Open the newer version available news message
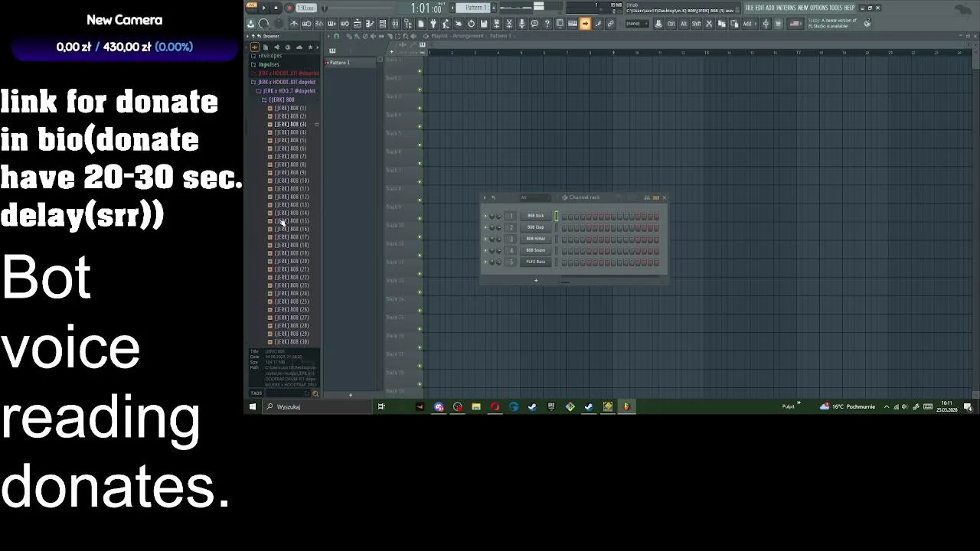 click(832, 23)
